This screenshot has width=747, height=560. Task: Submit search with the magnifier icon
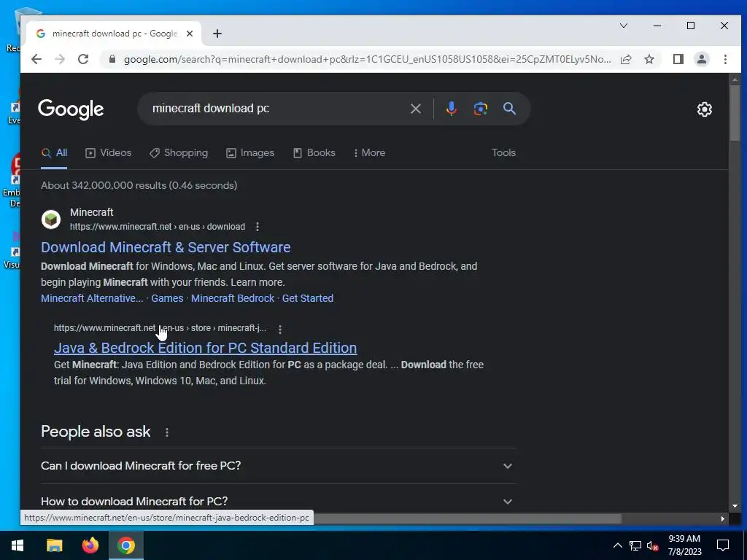(509, 109)
